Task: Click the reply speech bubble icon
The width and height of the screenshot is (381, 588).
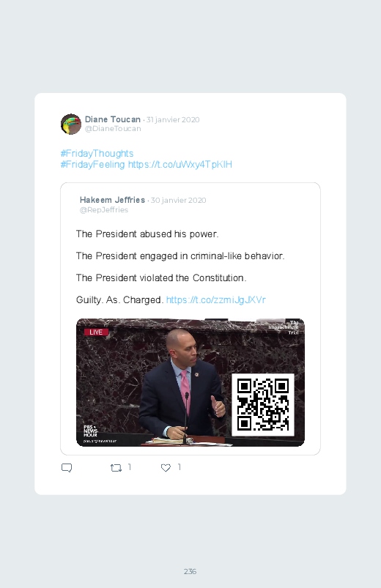Action: click(x=67, y=468)
